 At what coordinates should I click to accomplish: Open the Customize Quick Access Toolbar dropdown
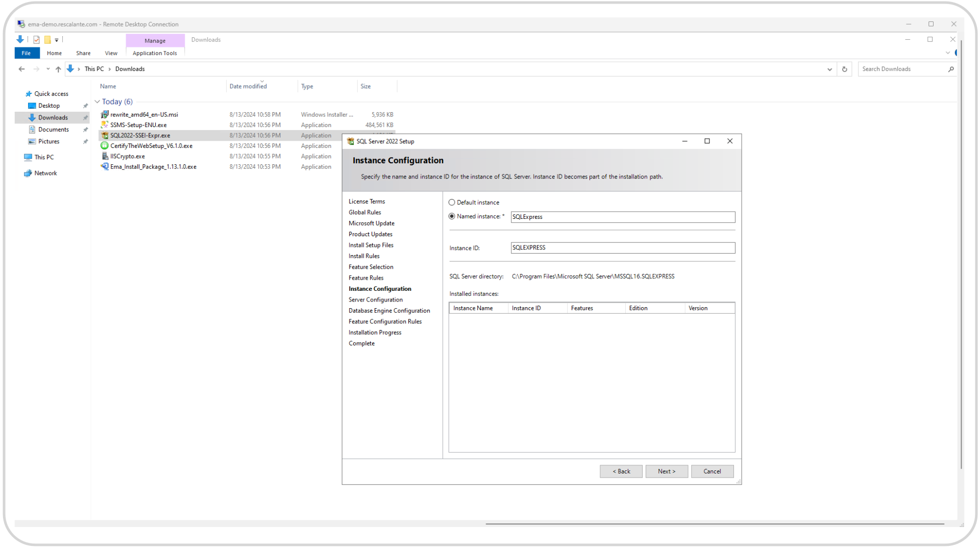click(57, 40)
